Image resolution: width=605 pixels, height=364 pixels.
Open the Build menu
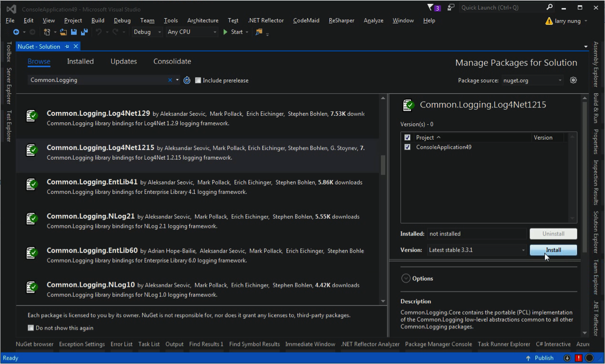click(98, 20)
